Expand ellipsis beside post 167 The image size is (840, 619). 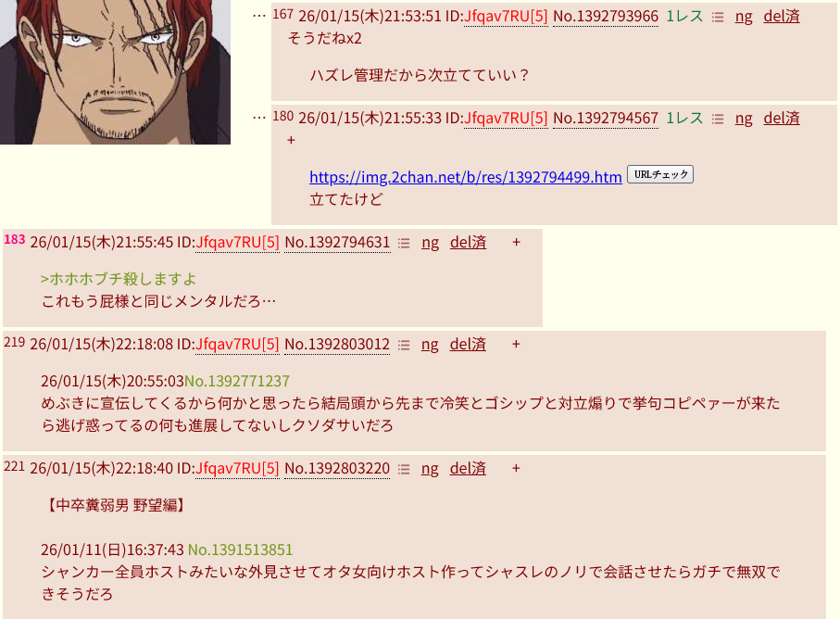pyautogui.click(x=259, y=16)
